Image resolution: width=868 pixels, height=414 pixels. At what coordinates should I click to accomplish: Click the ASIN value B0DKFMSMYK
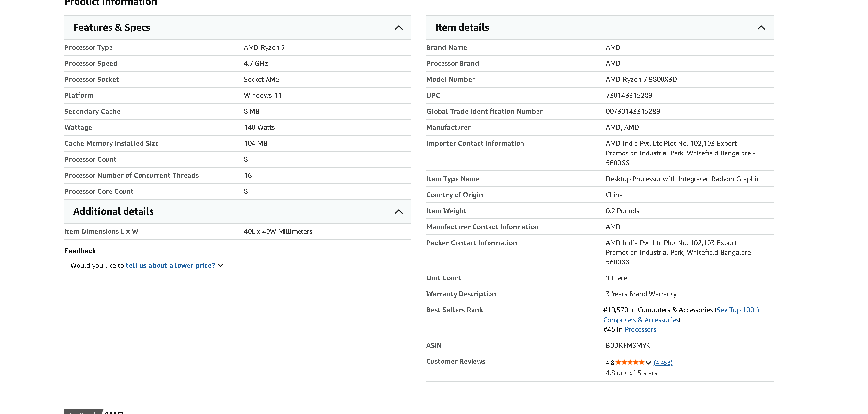click(628, 346)
